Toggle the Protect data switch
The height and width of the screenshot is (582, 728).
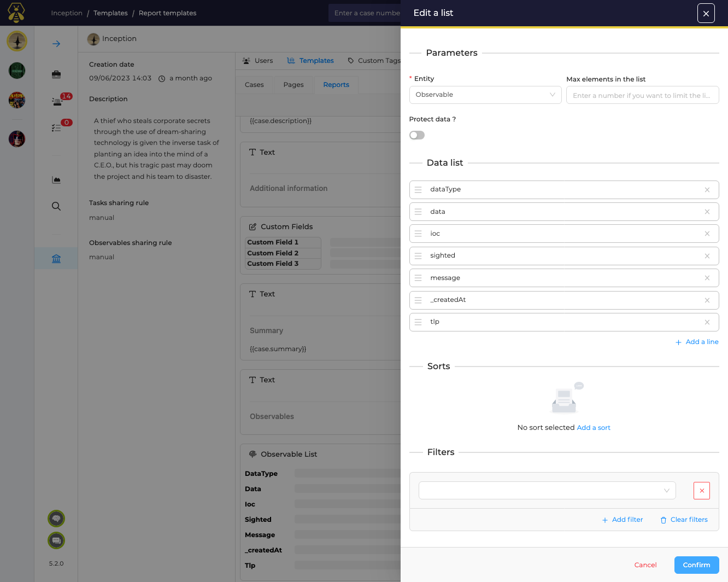coord(417,135)
